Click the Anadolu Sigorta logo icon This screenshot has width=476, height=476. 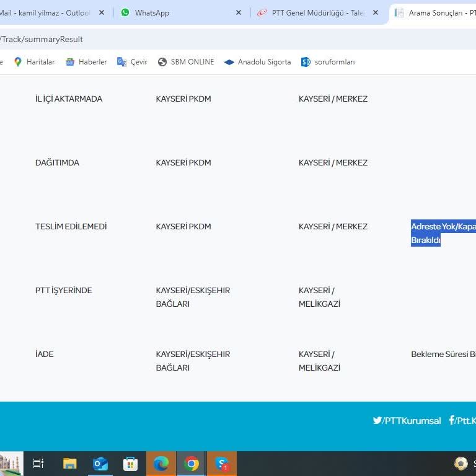(229, 62)
